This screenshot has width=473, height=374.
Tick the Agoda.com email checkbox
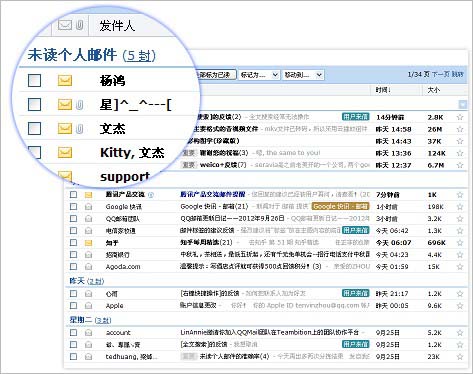coord(73,267)
